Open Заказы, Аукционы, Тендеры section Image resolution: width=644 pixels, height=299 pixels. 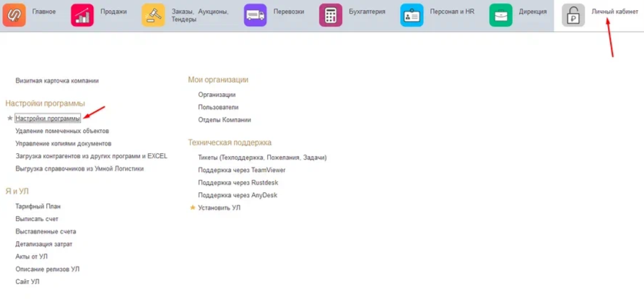200,16
